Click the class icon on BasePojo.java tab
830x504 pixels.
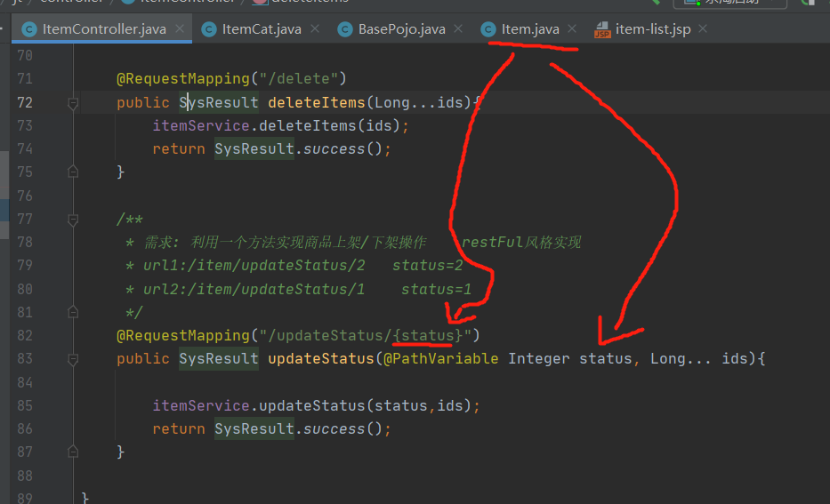[345, 29]
